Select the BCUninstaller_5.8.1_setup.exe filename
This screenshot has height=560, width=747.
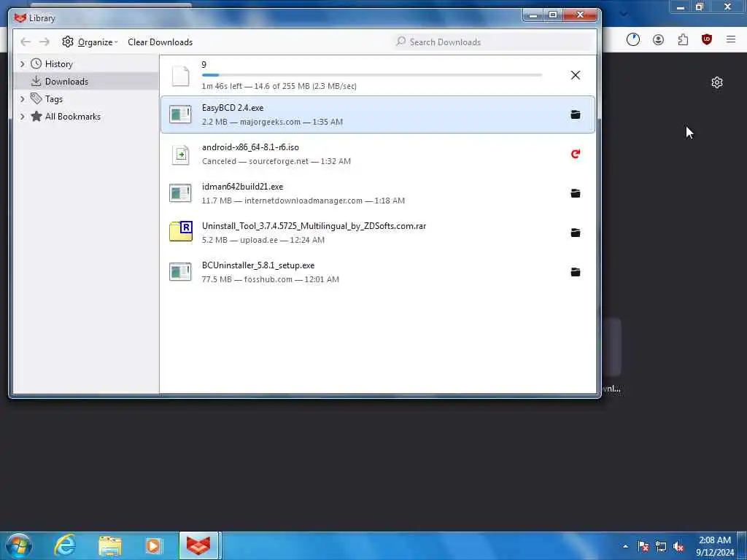click(258, 265)
